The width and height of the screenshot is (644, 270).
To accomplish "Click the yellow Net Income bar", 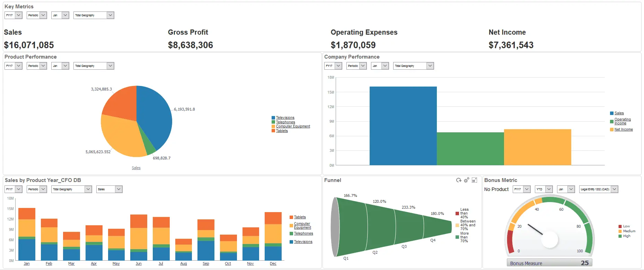I will [538, 147].
